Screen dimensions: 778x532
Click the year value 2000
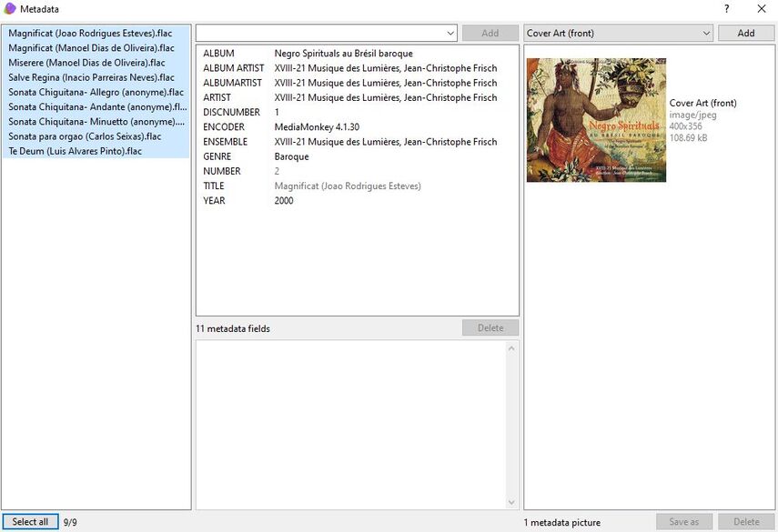[283, 201]
